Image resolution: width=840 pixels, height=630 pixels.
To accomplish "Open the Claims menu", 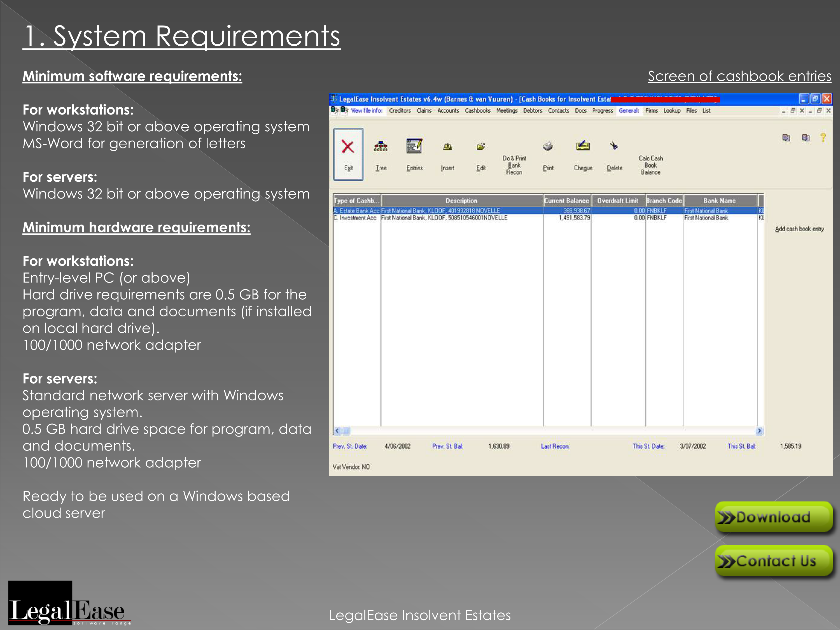I will click(x=424, y=111).
